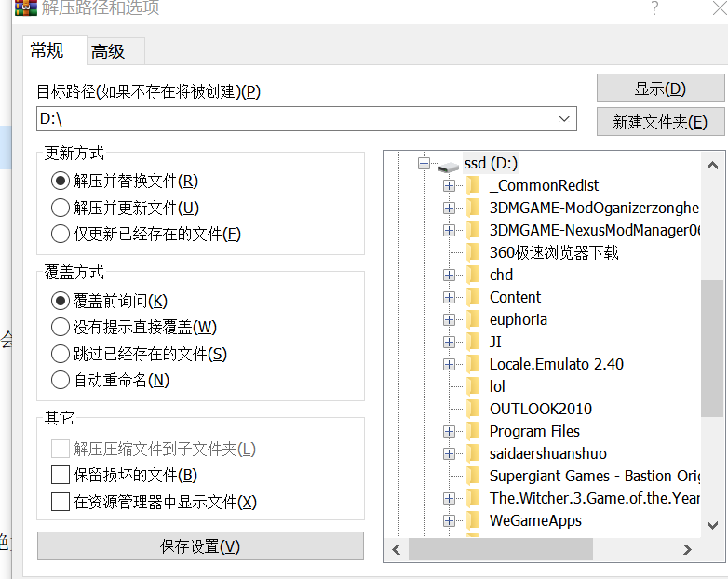Expand the JI tree node
This screenshot has width=728, height=579.
449,342
